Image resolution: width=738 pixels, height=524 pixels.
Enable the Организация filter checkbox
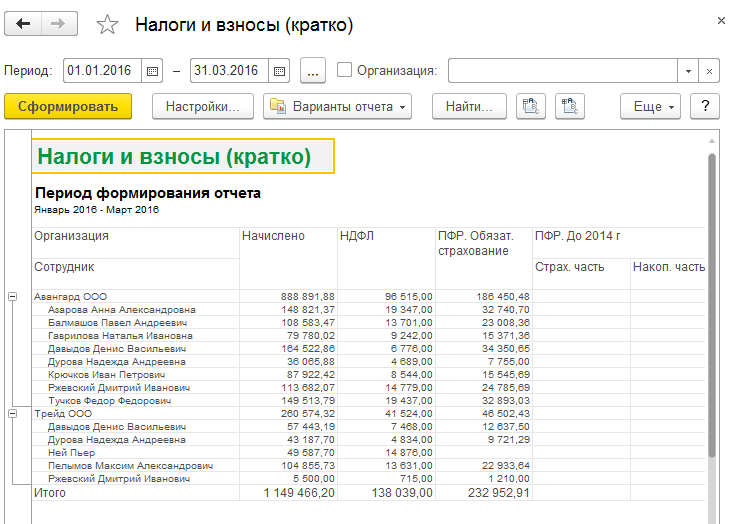[x=345, y=71]
